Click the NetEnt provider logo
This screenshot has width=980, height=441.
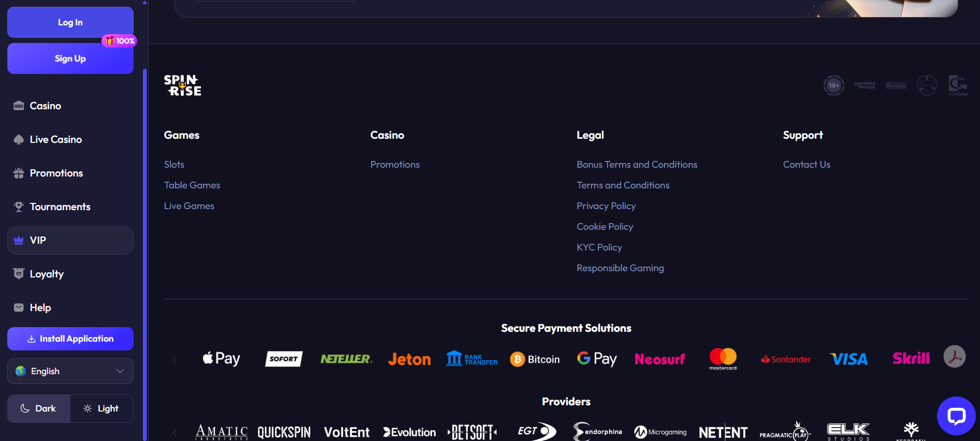723,432
